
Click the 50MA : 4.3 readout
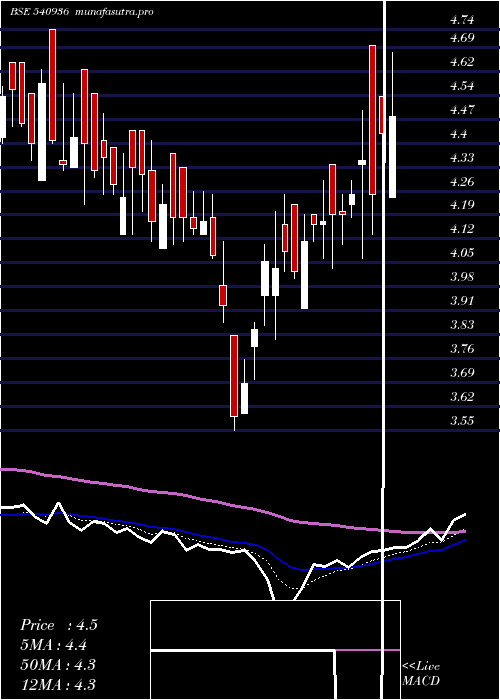point(58,665)
